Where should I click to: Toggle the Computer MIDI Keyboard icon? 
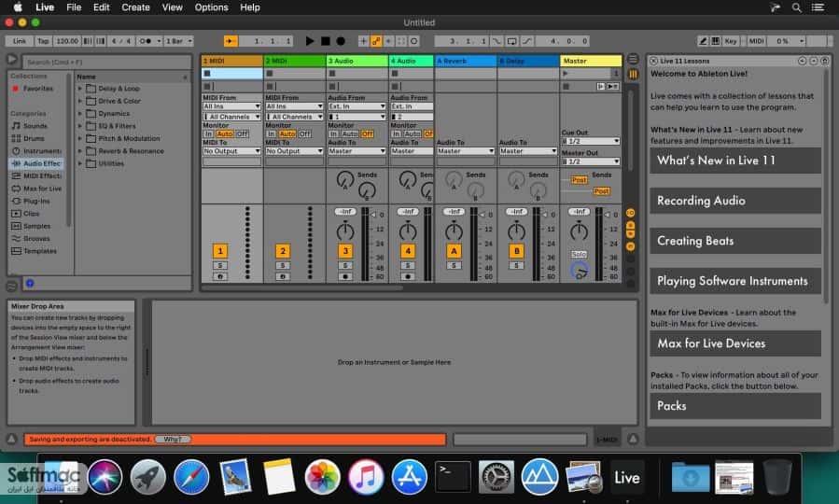click(x=716, y=41)
